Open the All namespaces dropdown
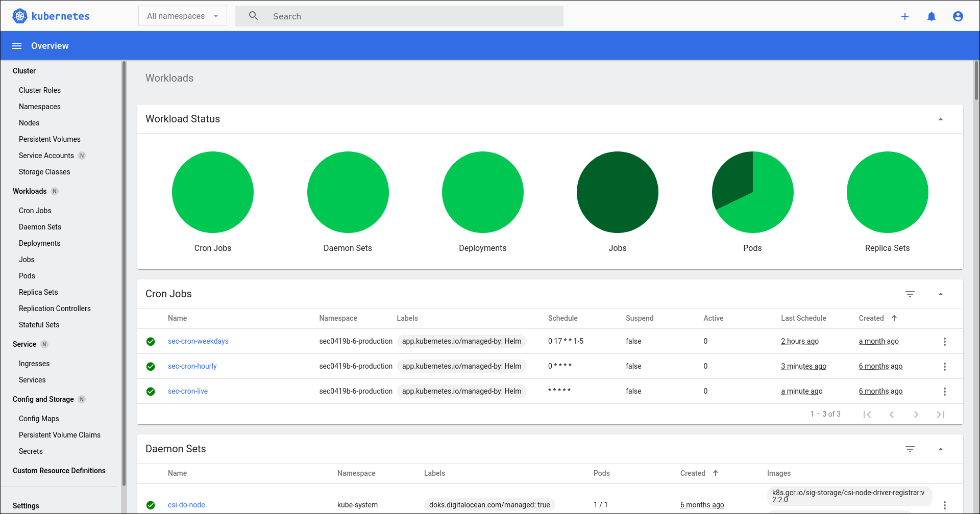 pyautogui.click(x=182, y=16)
